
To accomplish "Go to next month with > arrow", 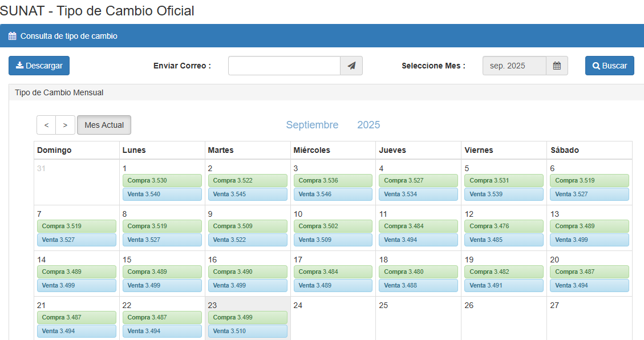I will (65, 125).
